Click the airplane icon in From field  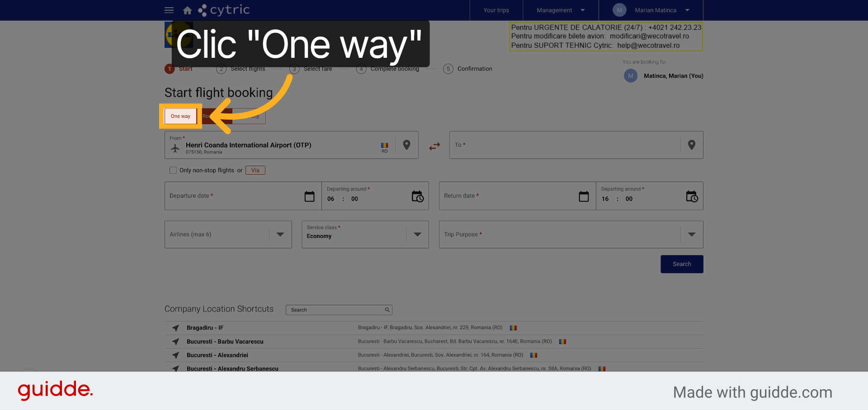pos(175,148)
